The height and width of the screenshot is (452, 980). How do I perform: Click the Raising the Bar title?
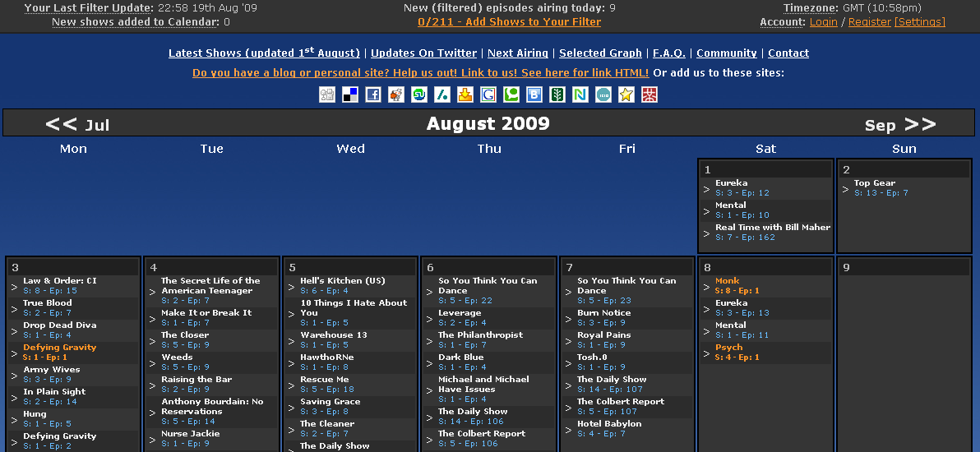(x=196, y=380)
